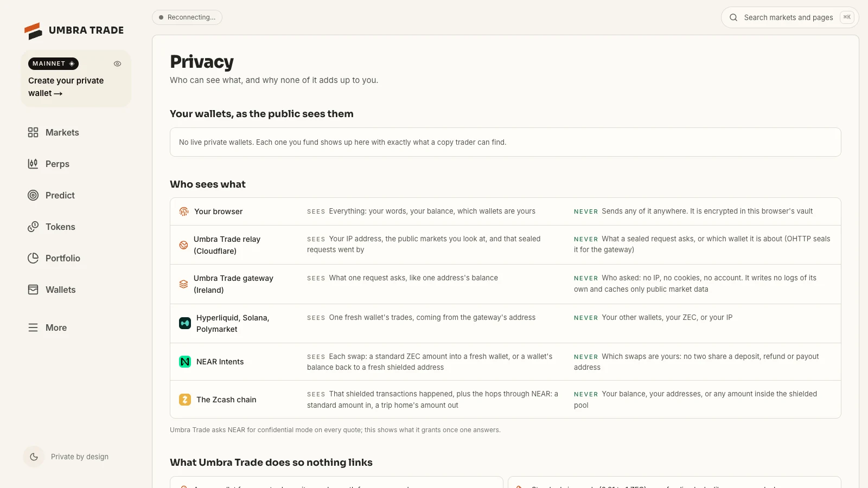Open the Predict target icon

[33, 195]
